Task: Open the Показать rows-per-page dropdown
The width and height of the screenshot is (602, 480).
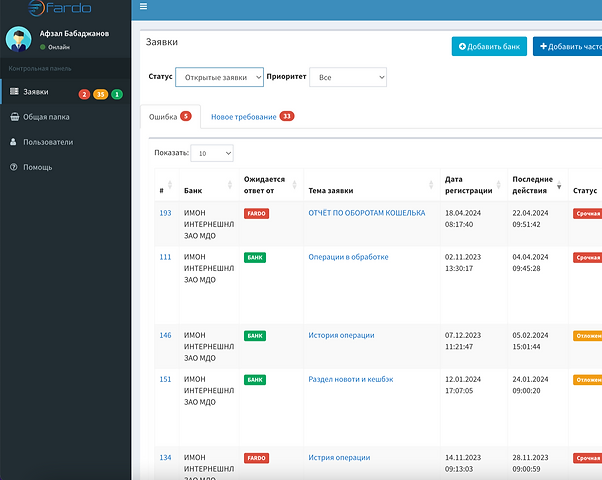Action: [x=211, y=154]
